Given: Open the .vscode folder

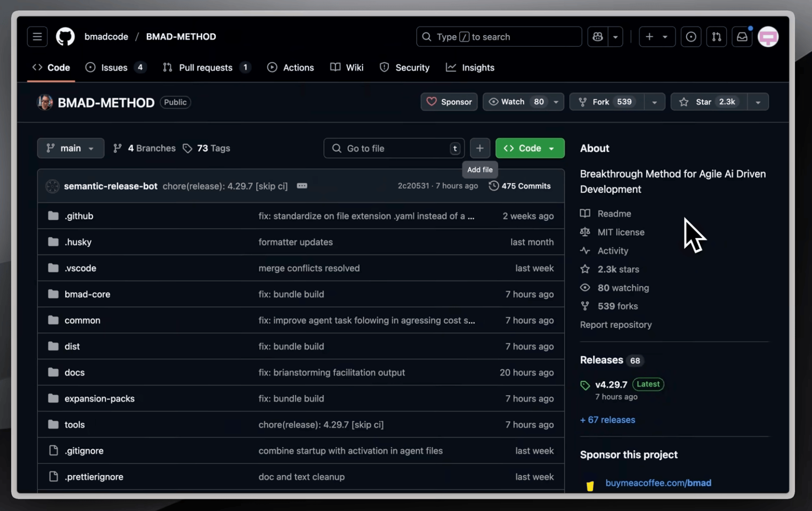Looking at the screenshot, I should point(81,268).
